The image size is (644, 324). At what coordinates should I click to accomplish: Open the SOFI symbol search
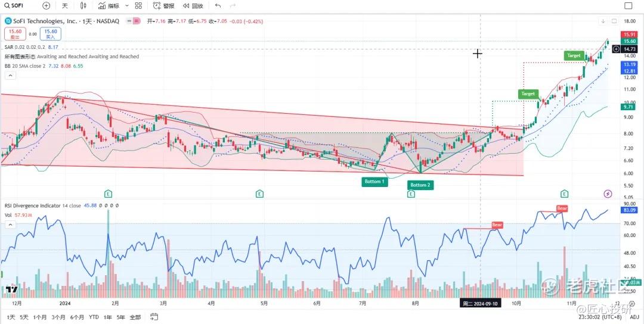(x=14, y=6)
